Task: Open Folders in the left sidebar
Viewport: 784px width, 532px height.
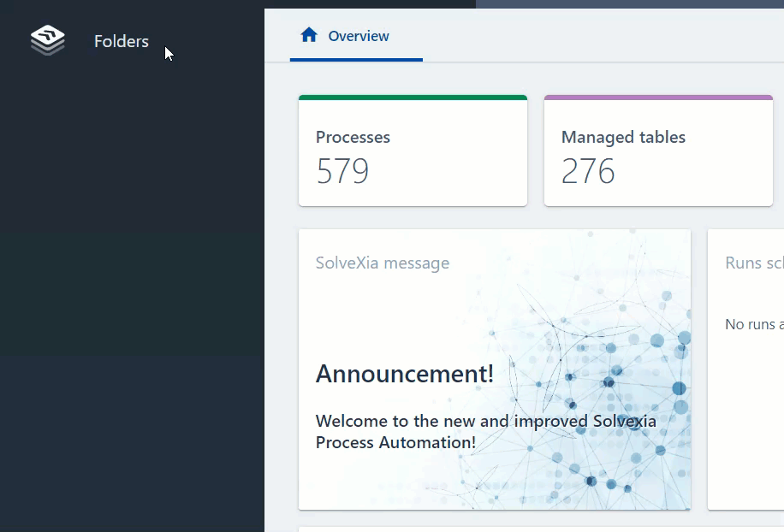Action: (x=121, y=41)
